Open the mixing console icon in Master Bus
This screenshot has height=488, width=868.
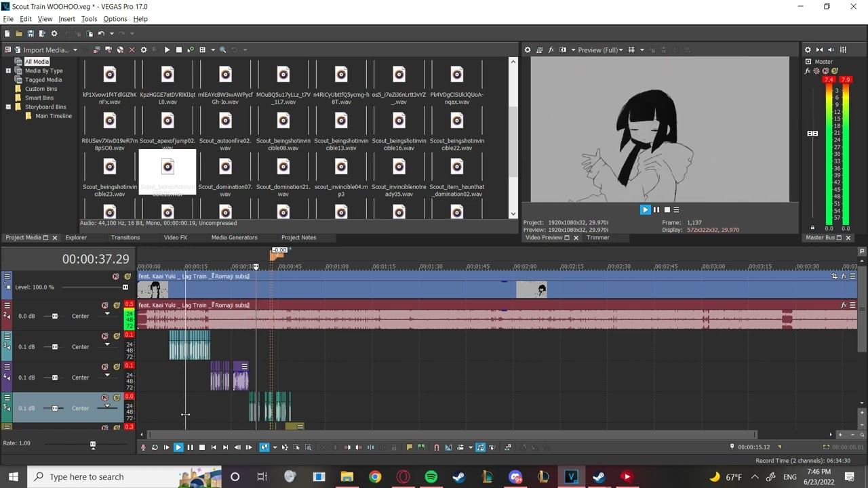[x=843, y=49]
